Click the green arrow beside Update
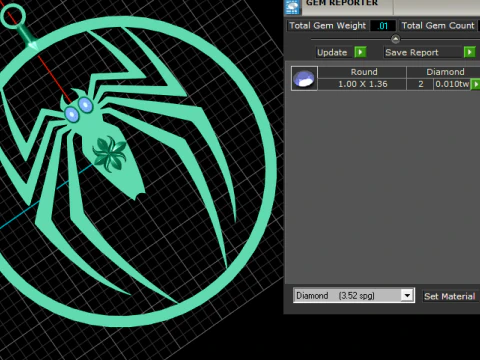 [360, 52]
